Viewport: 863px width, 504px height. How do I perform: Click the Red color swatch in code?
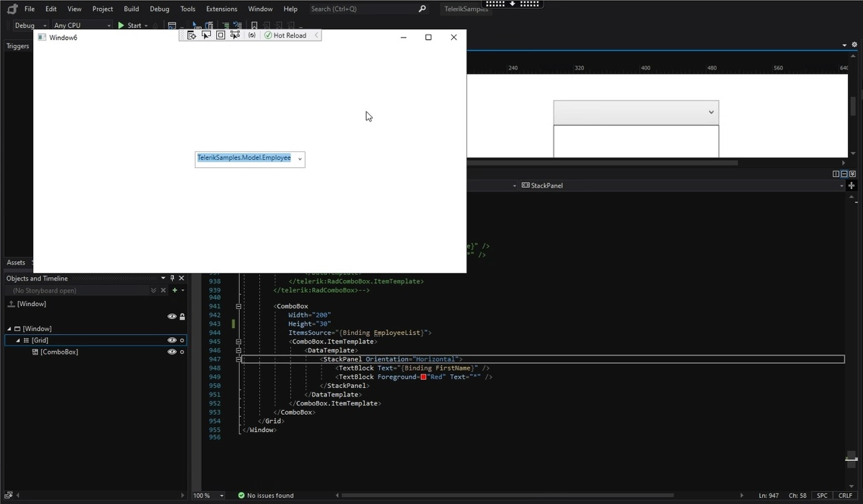pyautogui.click(x=423, y=377)
